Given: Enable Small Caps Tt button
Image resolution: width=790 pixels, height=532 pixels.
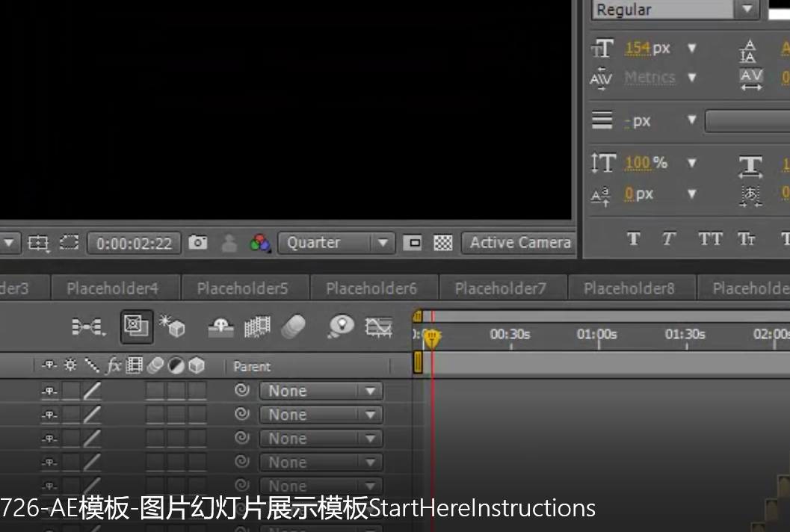Looking at the screenshot, I should pyautogui.click(x=747, y=238).
